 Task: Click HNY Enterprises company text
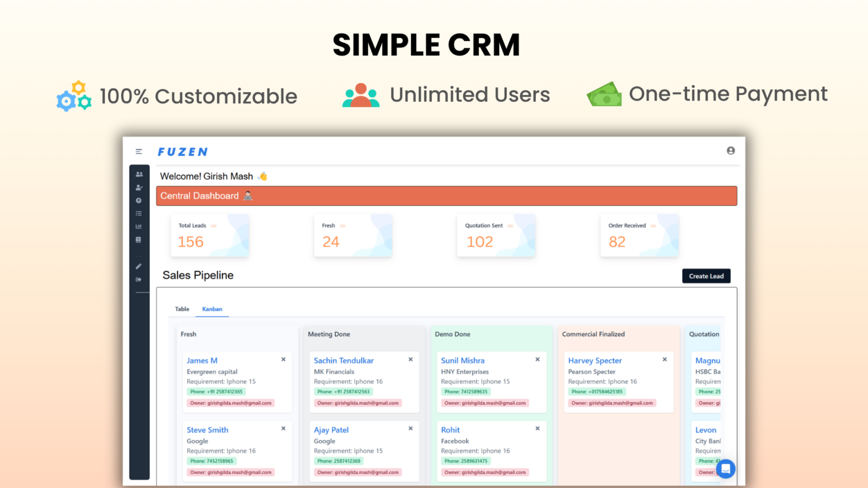465,372
